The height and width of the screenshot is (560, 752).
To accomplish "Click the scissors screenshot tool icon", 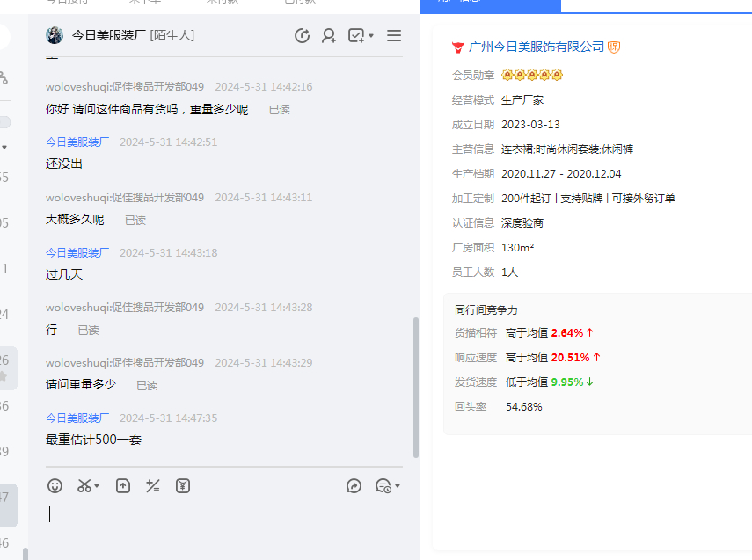I will (x=84, y=485).
